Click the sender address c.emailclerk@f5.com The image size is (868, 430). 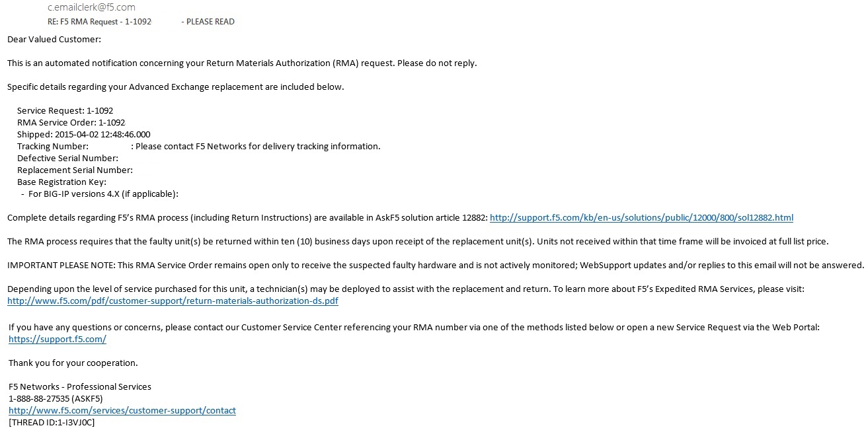click(x=92, y=7)
